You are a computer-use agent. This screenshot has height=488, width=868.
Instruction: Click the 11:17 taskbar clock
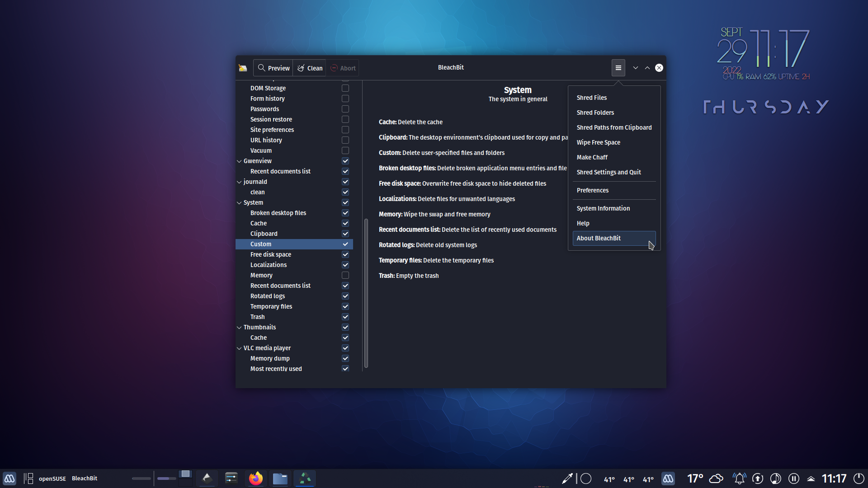click(834, 479)
